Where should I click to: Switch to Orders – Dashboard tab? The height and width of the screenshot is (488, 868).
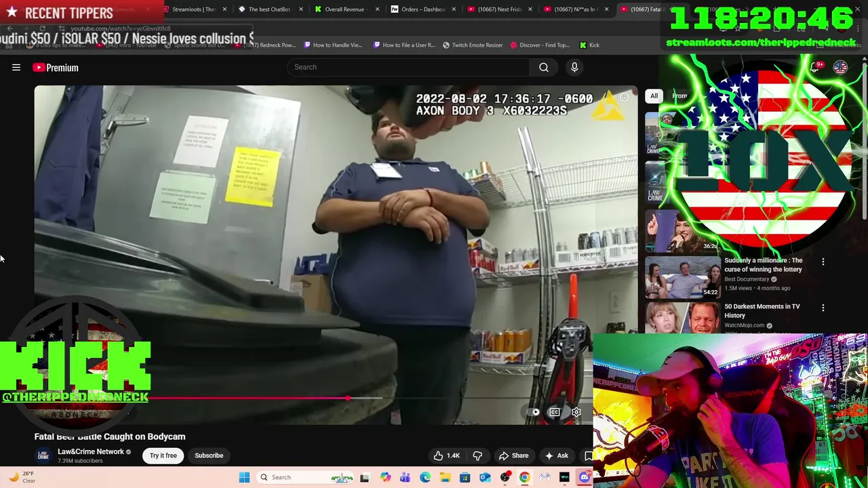pos(422,9)
